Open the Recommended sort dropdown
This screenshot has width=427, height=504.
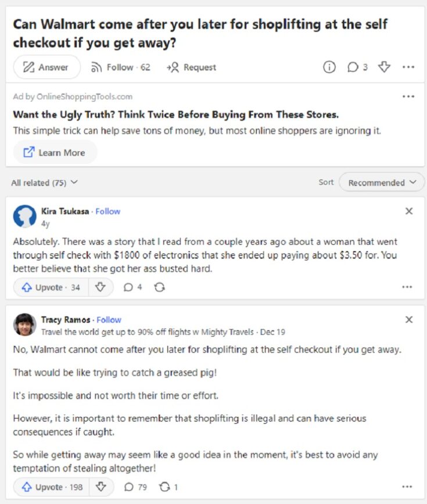coord(382,183)
